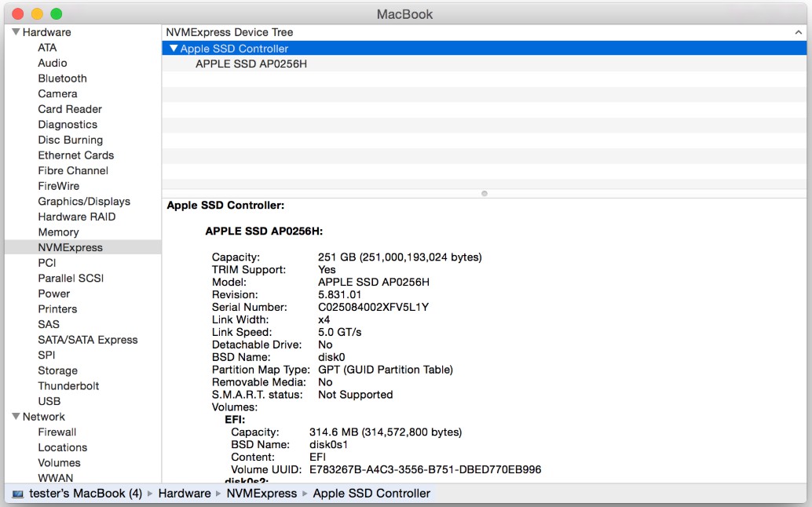
Task: Minimize the MacBook window with yellow button
Action: pos(37,14)
